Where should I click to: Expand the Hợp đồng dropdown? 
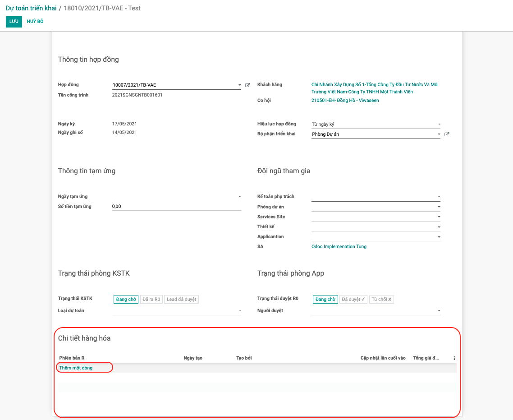click(x=239, y=85)
